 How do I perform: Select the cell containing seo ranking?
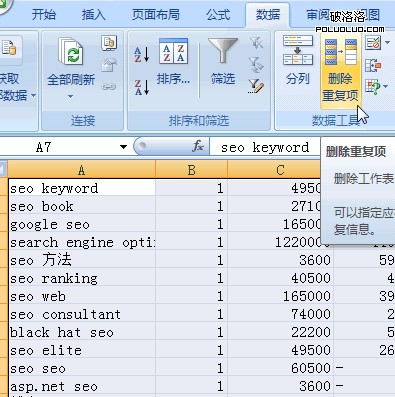point(82,278)
